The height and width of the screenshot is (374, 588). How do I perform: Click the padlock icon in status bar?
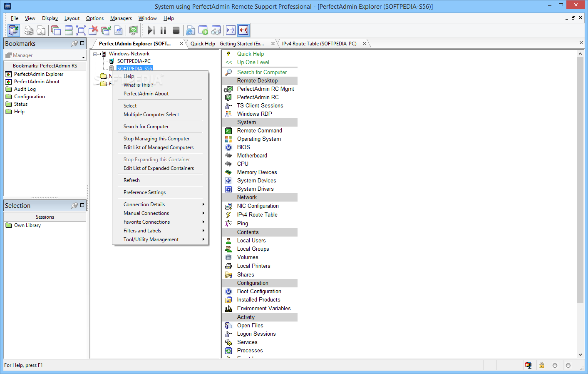tap(541, 365)
